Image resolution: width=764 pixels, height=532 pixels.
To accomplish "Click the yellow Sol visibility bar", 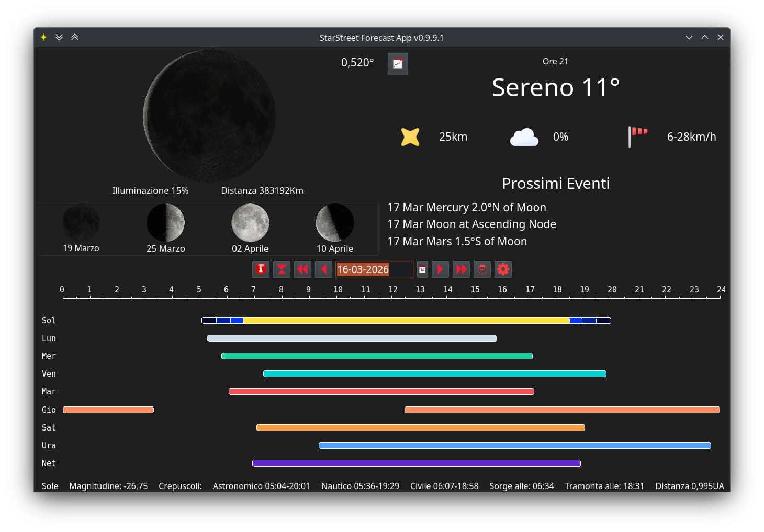I will click(406, 320).
